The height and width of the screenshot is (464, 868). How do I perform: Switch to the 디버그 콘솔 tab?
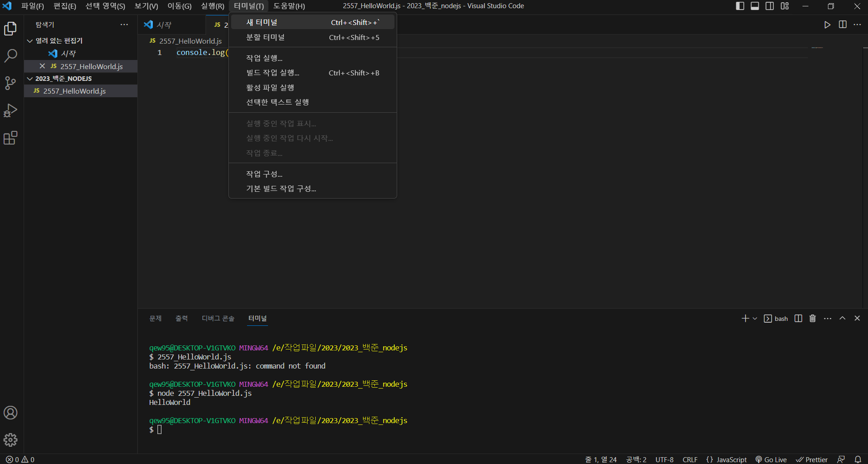coord(218,319)
